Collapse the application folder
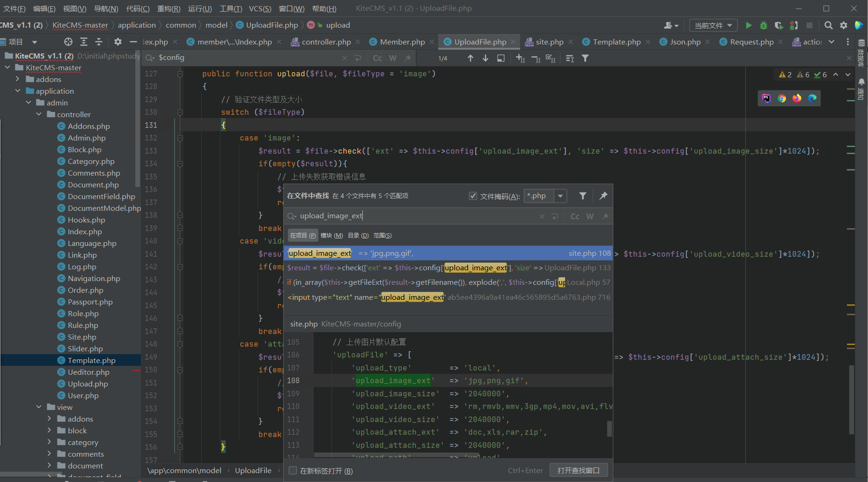The height and width of the screenshot is (482, 868). click(x=18, y=91)
